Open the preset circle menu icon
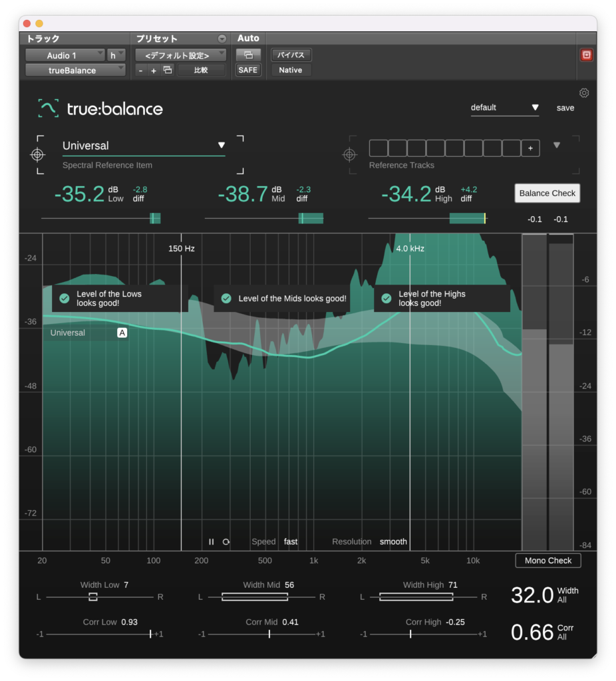 pyautogui.click(x=222, y=39)
